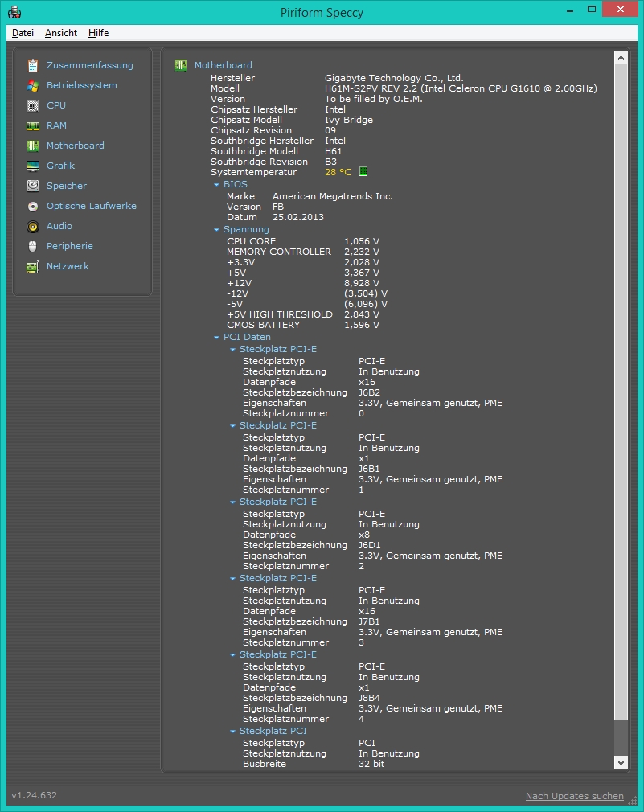Select the Betriebssystem Windows flag icon

click(x=33, y=85)
